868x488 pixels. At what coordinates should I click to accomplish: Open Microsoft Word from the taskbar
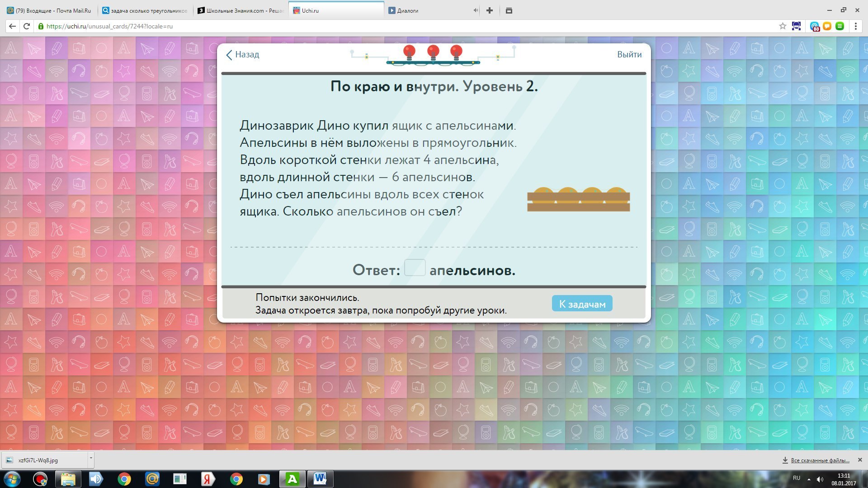point(320,479)
